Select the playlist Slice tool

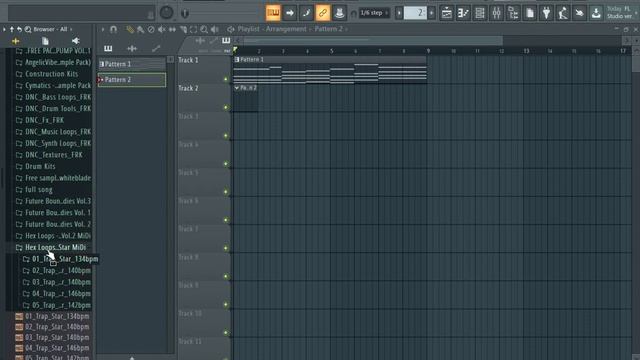(183, 29)
